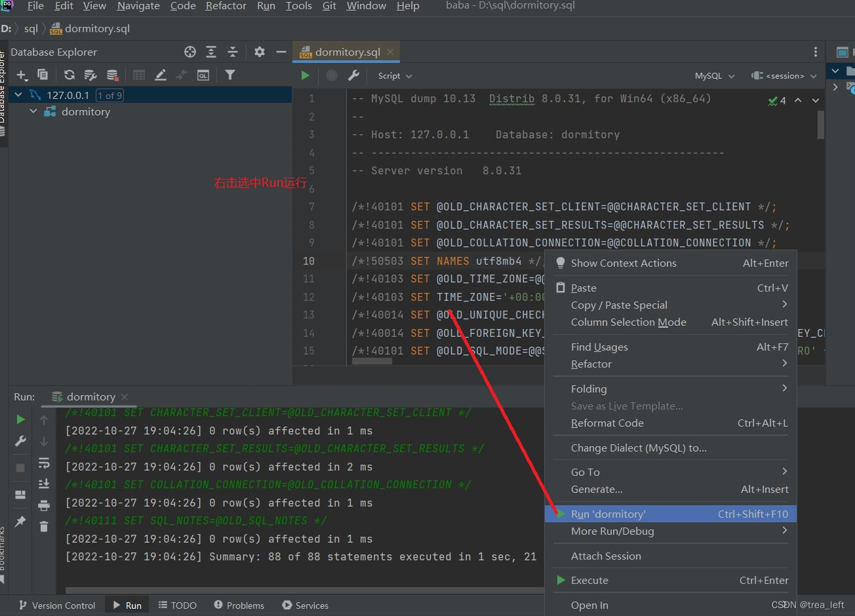Choose Execute in the context menu

671,580
